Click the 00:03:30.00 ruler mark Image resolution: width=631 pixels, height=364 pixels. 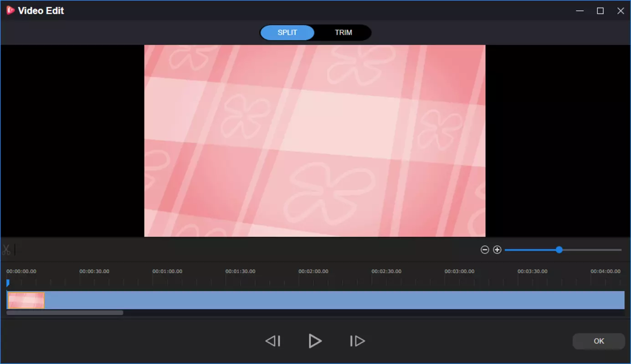pyautogui.click(x=533, y=271)
